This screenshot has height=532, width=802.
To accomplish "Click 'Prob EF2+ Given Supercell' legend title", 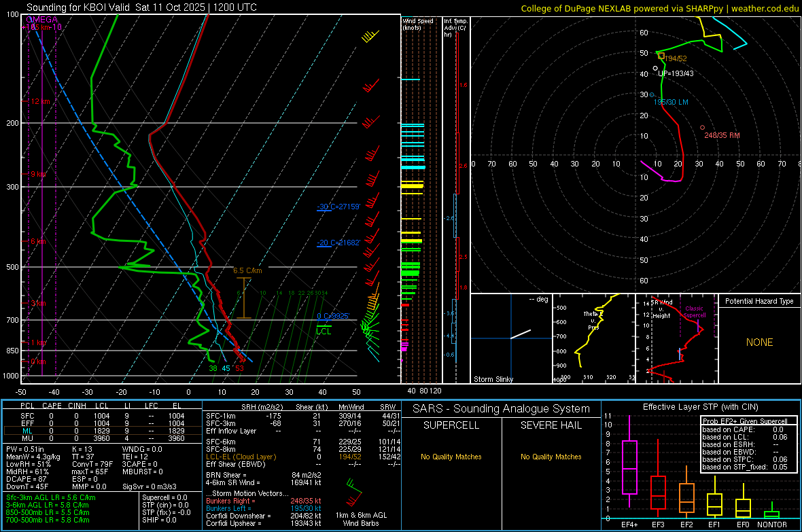I will pyautogui.click(x=745, y=421).
